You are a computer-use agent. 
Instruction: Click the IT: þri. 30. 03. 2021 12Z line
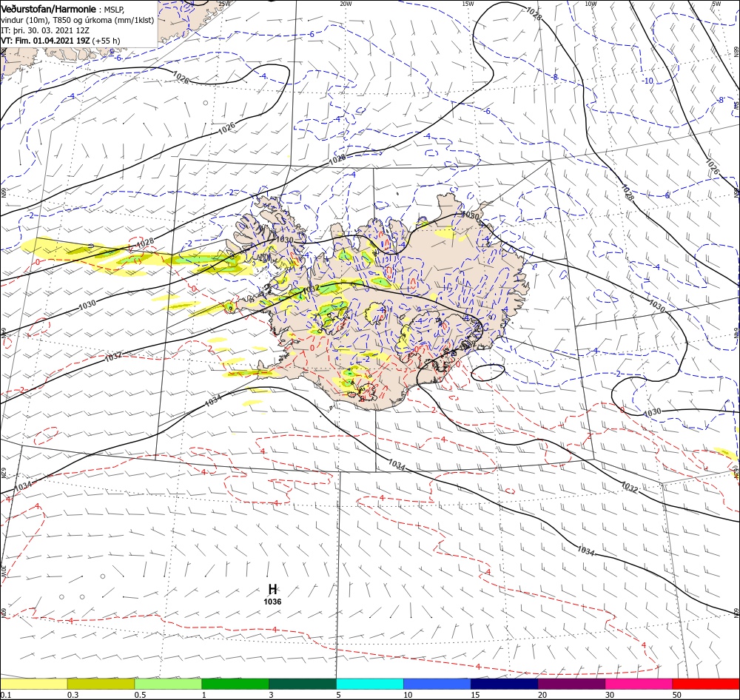(x=45, y=30)
